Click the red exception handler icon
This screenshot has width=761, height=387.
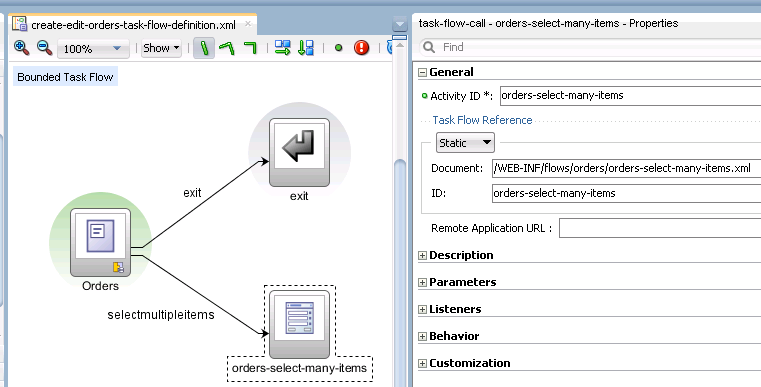pyautogui.click(x=362, y=48)
